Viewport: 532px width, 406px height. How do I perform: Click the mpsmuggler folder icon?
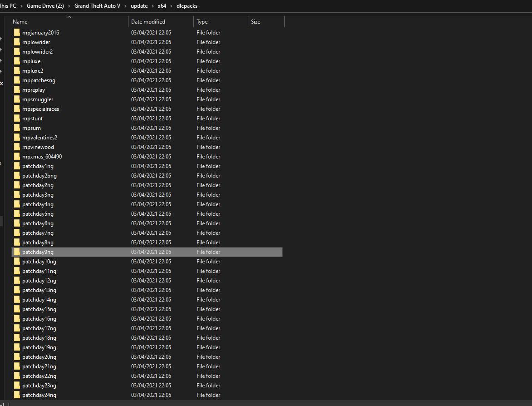pos(17,99)
